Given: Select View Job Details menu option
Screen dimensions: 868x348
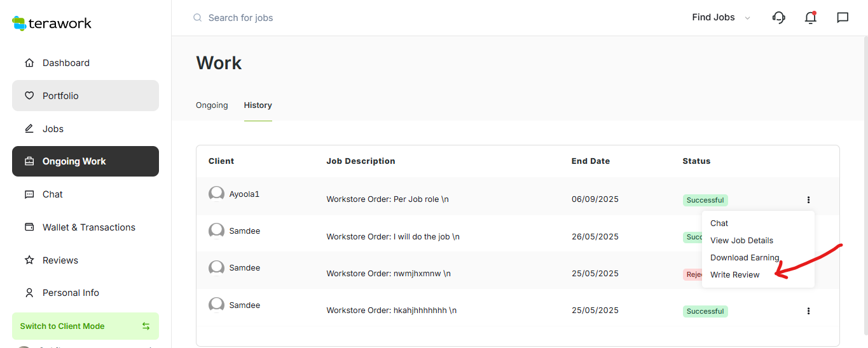Looking at the screenshot, I should click(741, 241).
